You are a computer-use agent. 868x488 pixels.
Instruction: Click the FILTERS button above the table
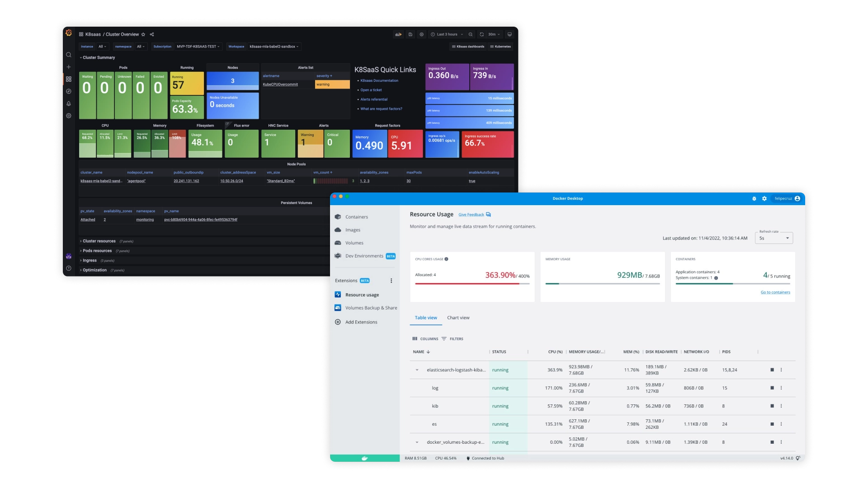pos(453,339)
